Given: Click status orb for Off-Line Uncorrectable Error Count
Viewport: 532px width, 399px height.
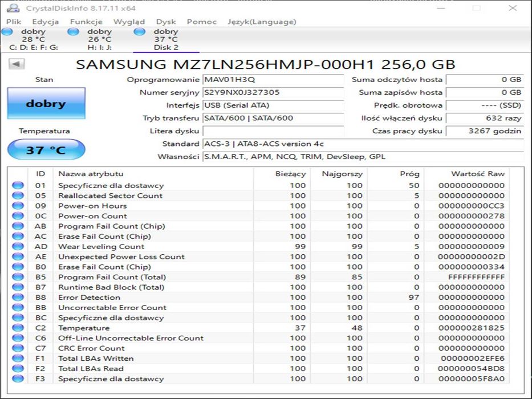Looking at the screenshot, I should [x=18, y=338].
